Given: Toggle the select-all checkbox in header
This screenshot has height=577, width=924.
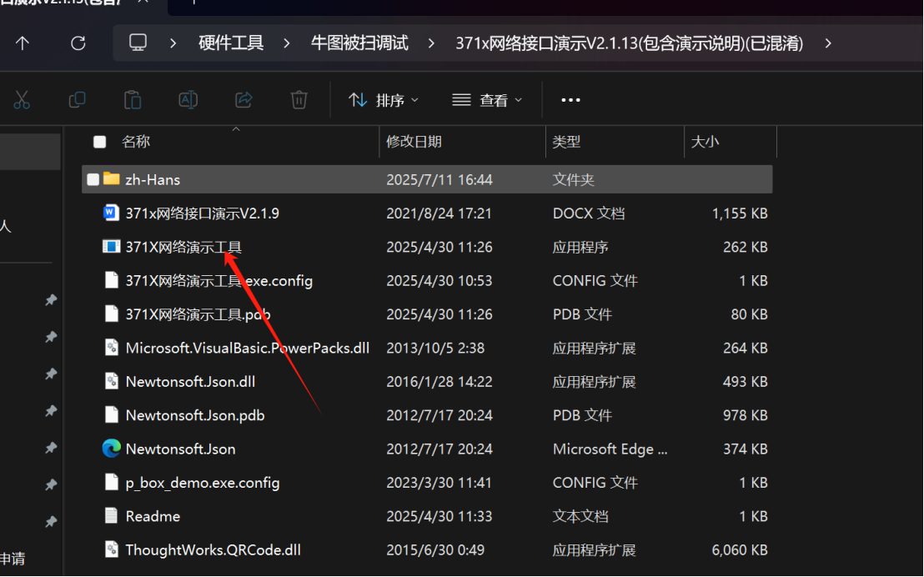Looking at the screenshot, I should tap(99, 142).
